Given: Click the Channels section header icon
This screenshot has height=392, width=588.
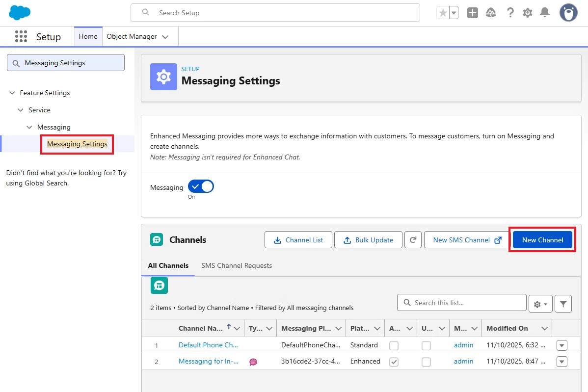Looking at the screenshot, I should point(157,239).
